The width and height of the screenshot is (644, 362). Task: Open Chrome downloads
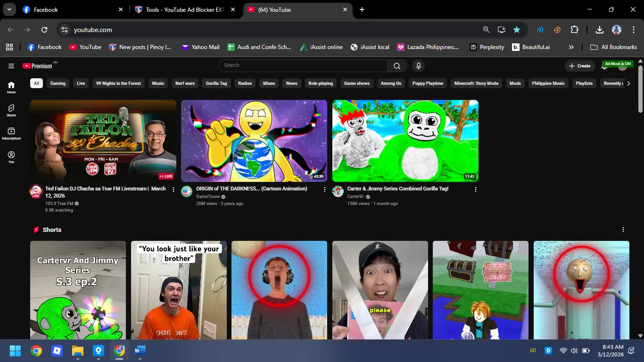click(x=600, y=30)
